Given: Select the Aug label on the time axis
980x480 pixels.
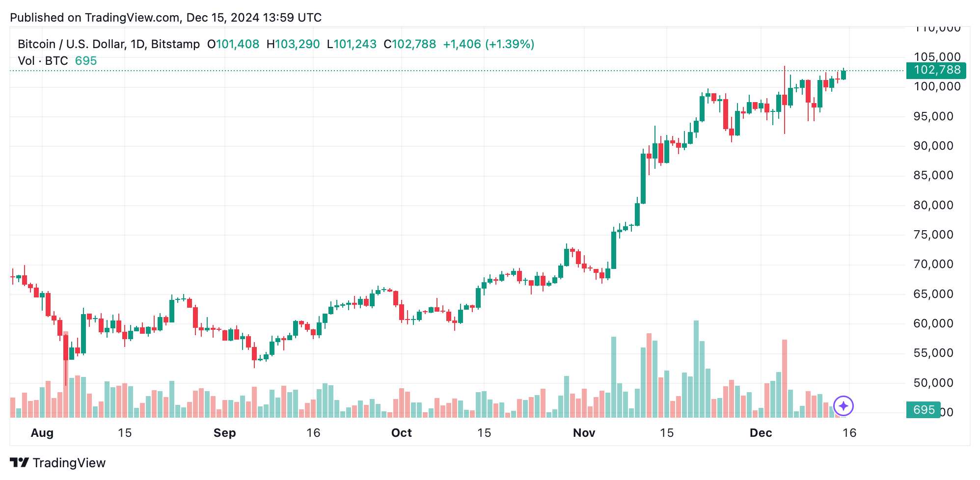Looking at the screenshot, I should [x=42, y=433].
